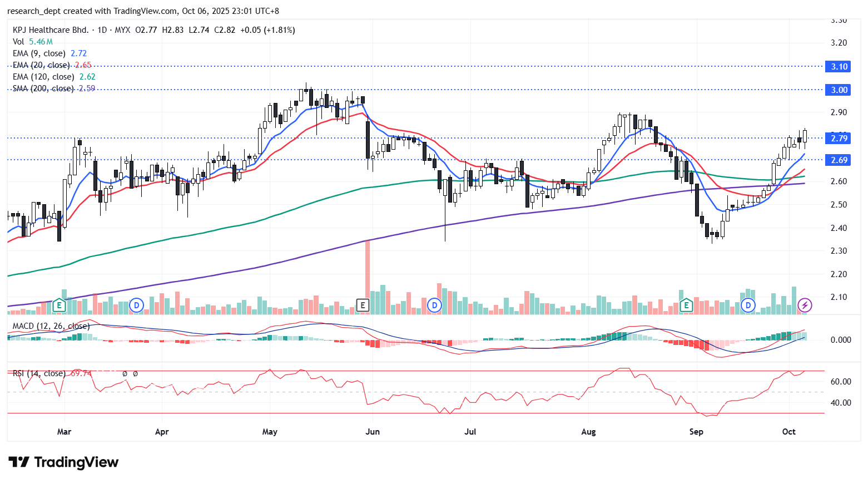Click the purple lightning event icon
Viewport: 868px width, 483px height.
point(805,305)
